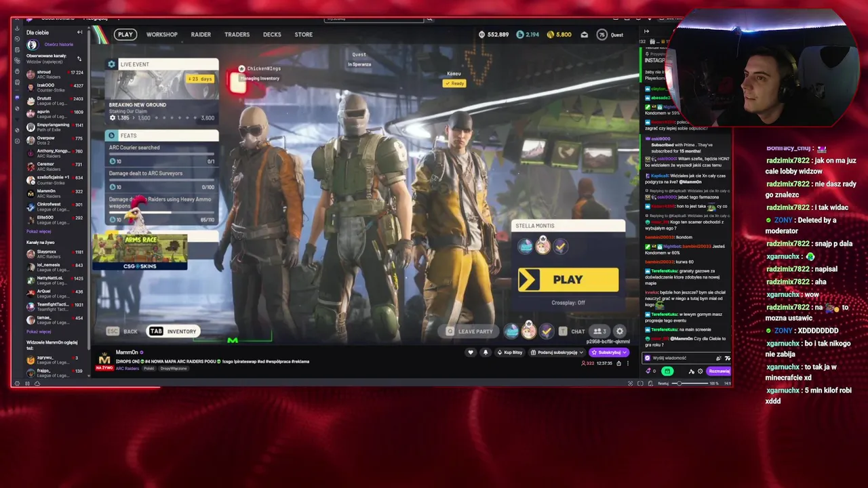Click the ARMS RACE CSGOSKINS ad banner

coord(140,252)
